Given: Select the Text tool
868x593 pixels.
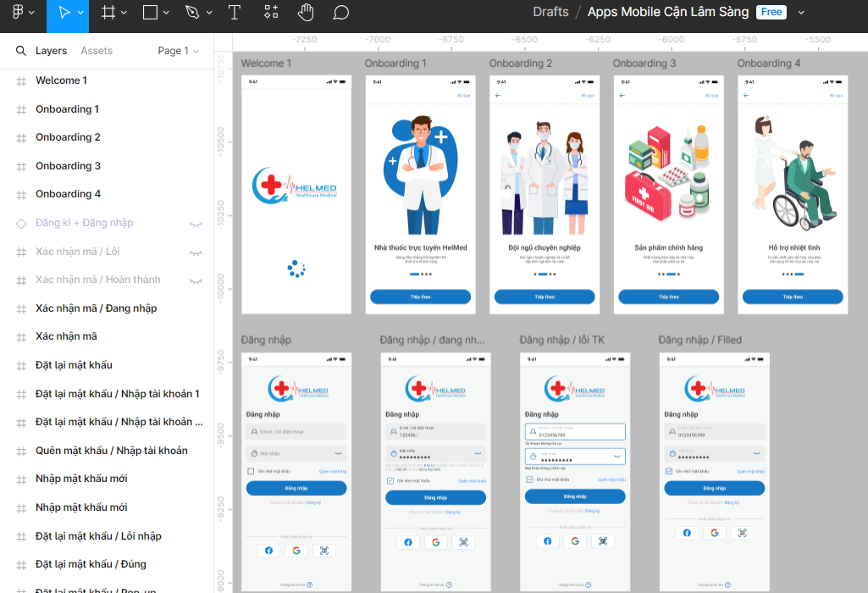Looking at the screenshot, I should point(235,13).
